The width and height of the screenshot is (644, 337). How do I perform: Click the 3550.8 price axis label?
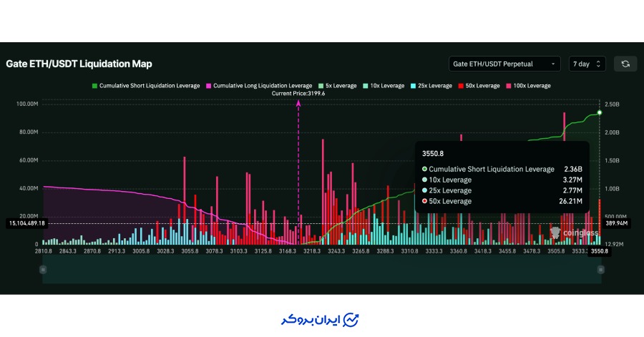click(x=599, y=251)
